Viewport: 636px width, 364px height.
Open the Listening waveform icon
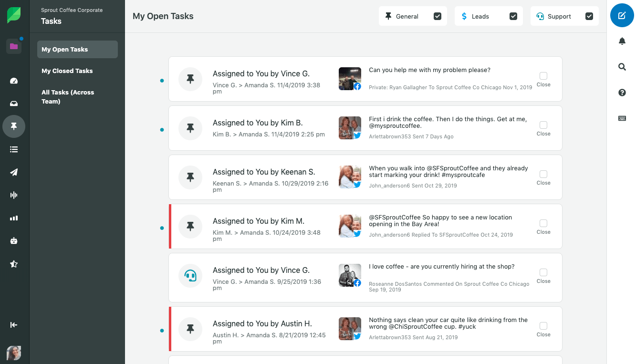click(x=14, y=195)
